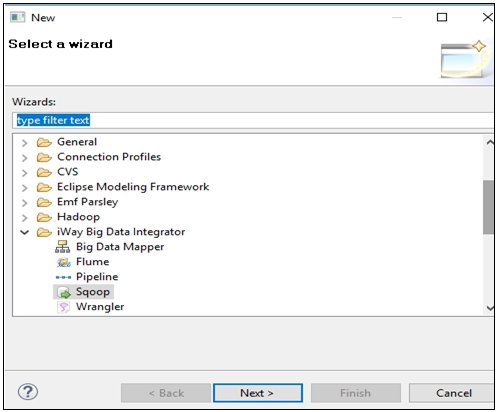Select the Wrangler tree entry label
The width and height of the screenshot is (497, 412).
click(x=100, y=307)
